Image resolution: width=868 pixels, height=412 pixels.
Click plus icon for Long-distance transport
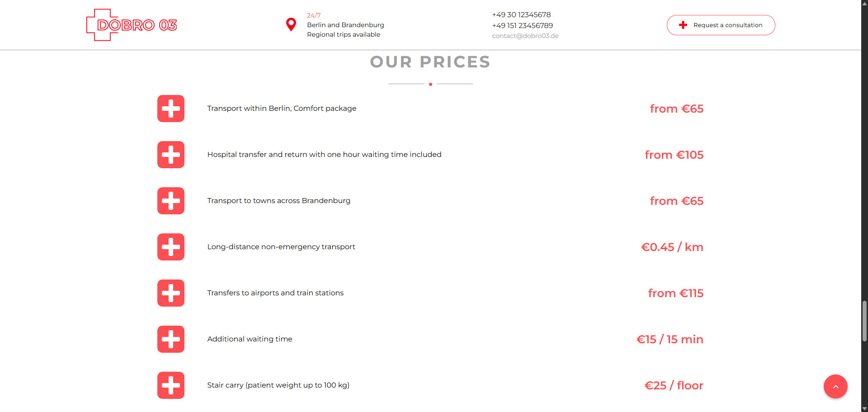click(x=171, y=247)
